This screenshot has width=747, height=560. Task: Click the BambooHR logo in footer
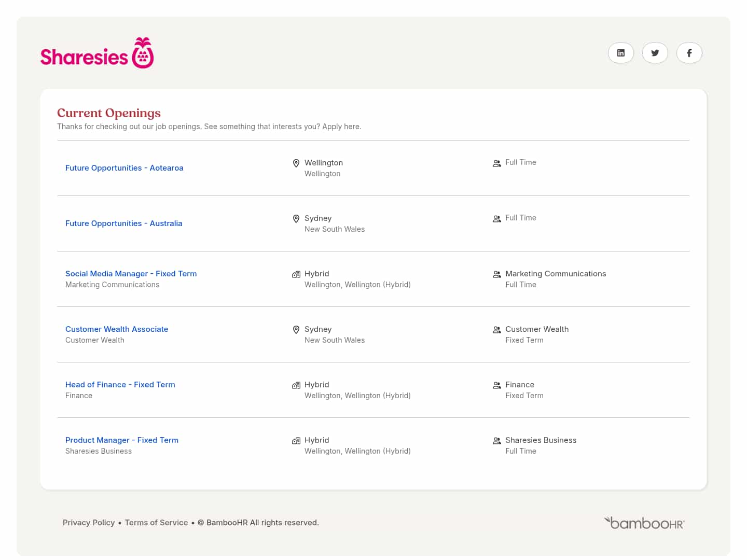(x=644, y=523)
